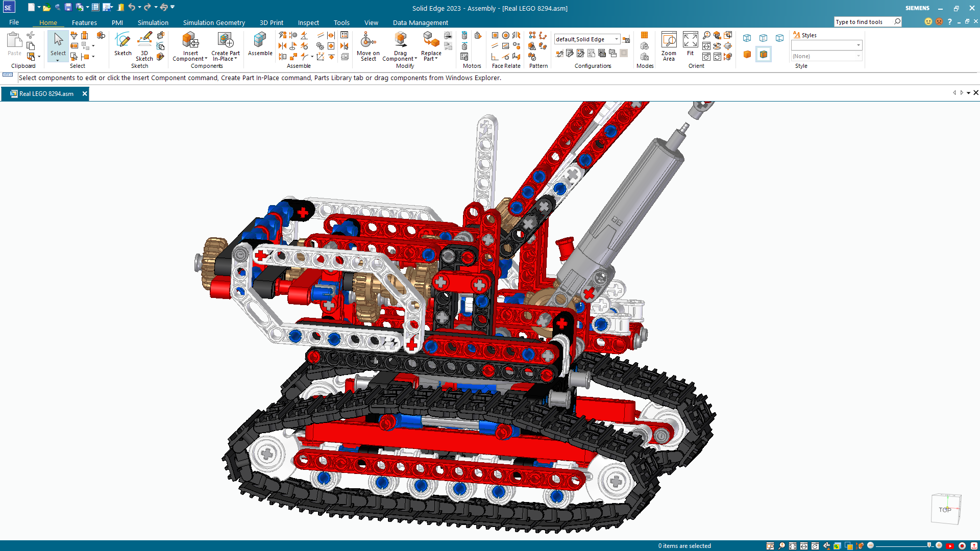This screenshot has height=551, width=980.
Task: Click the Redo arrow icon
Action: [x=148, y=7]
